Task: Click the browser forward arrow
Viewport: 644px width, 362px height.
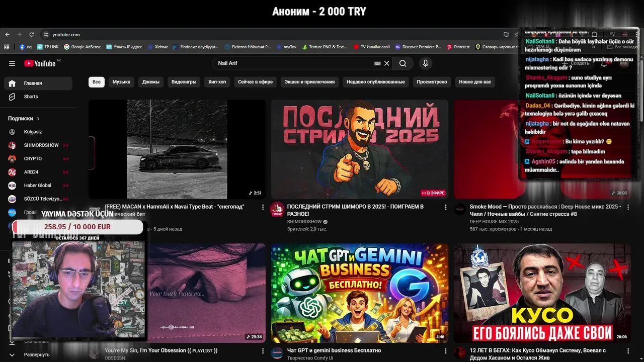Action: click(19, 35)
